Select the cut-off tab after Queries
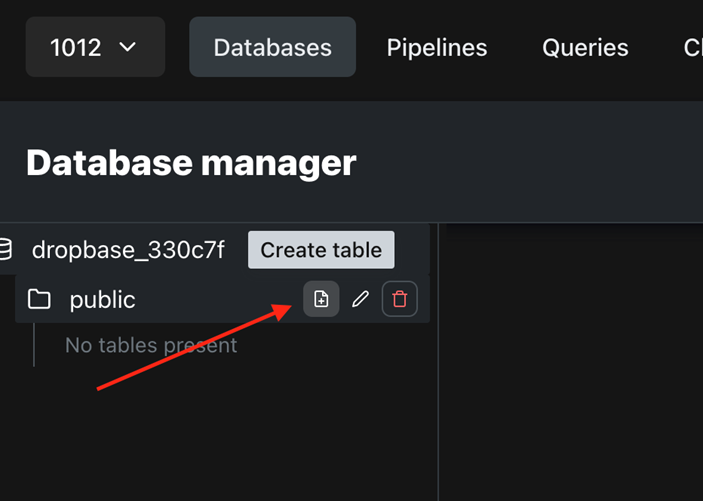 [692, 47]
